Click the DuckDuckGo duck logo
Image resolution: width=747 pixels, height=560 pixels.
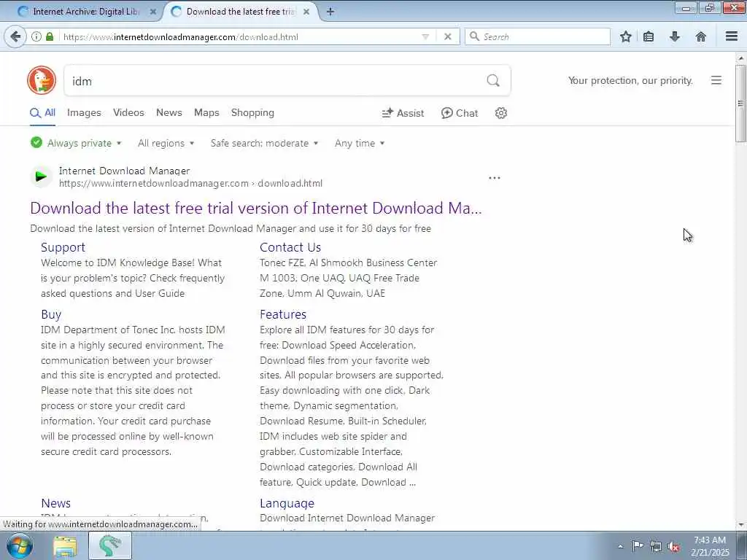(42, 80)
